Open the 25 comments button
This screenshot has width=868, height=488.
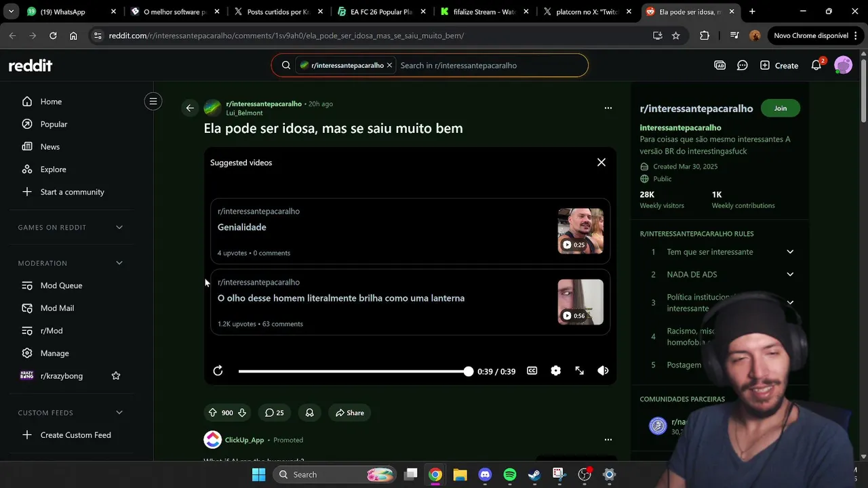click(275, 413)
